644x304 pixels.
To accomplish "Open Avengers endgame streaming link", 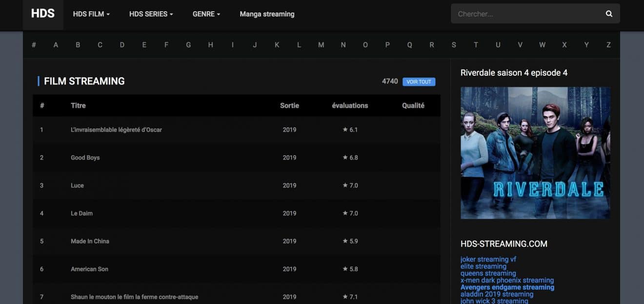I will pyautogui.click(x=507, y=287).
